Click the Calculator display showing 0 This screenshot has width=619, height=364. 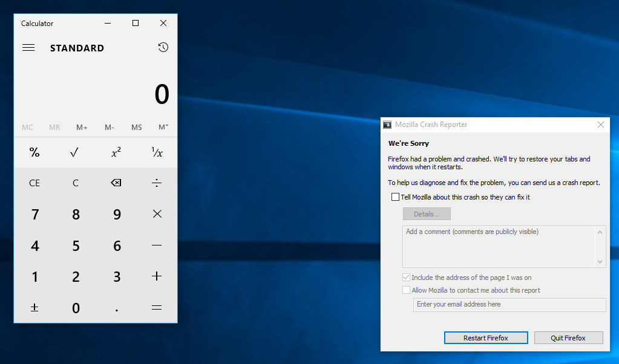162,95
